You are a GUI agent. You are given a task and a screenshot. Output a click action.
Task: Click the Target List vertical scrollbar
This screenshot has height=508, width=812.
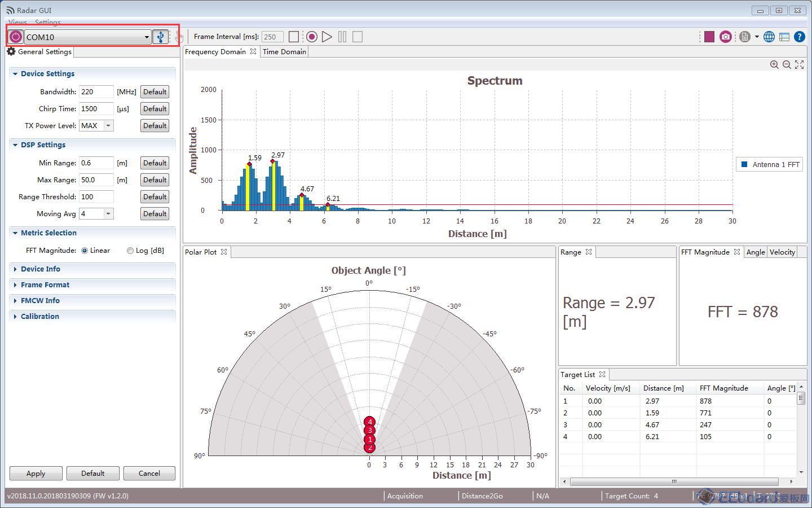(x=801, y=397)
